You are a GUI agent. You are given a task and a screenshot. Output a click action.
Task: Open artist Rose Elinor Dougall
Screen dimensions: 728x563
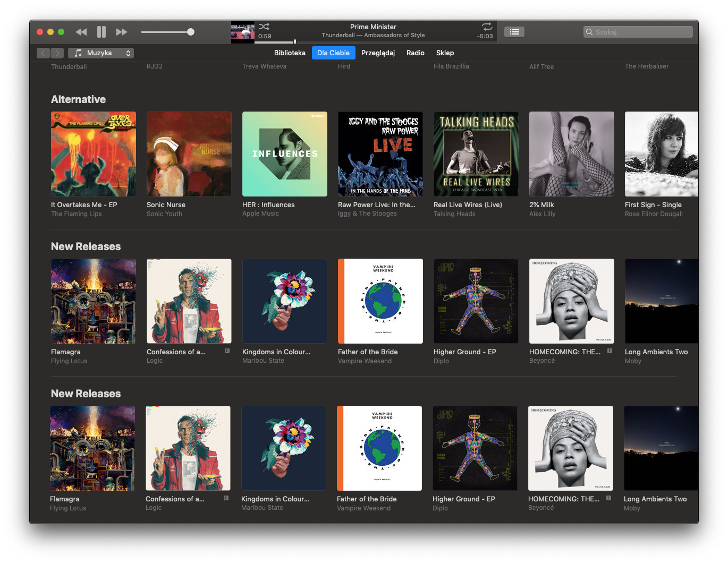click(x=654, y=214)
